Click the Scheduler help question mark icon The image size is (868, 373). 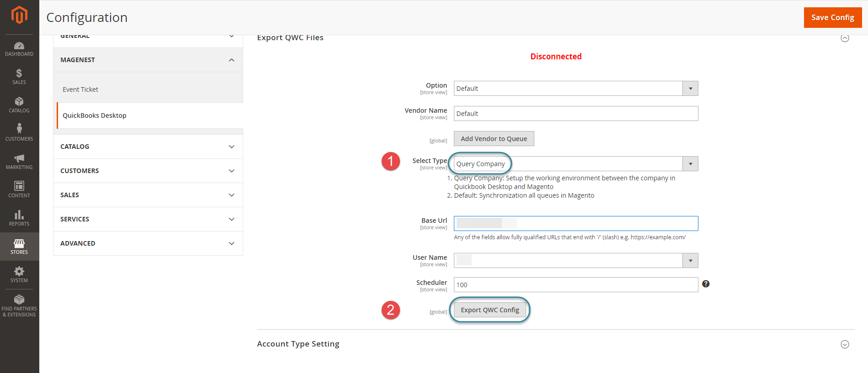tap(706, 284)
